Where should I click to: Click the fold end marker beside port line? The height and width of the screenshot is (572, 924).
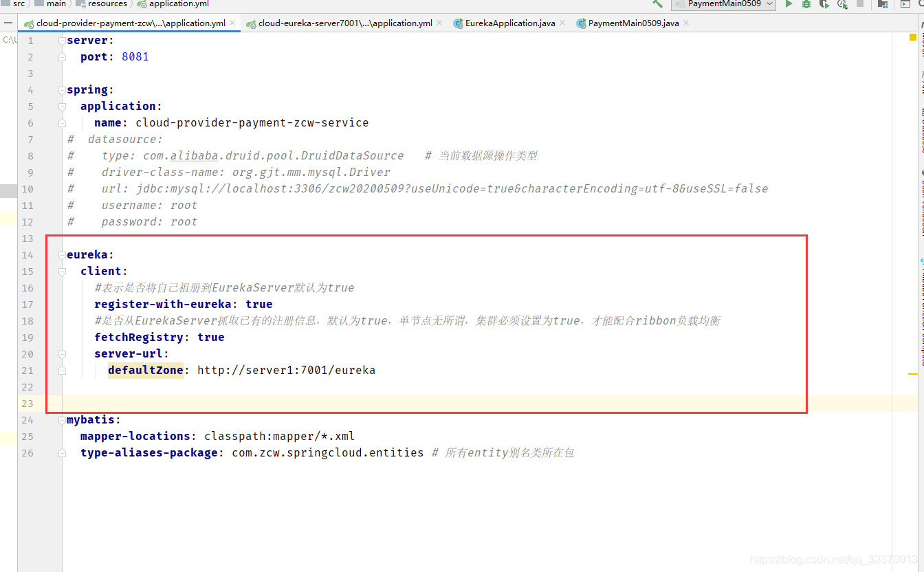click(62, 57)
